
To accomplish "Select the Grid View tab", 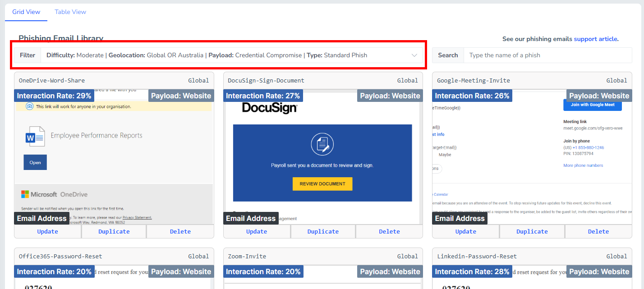I will [26, 12].
